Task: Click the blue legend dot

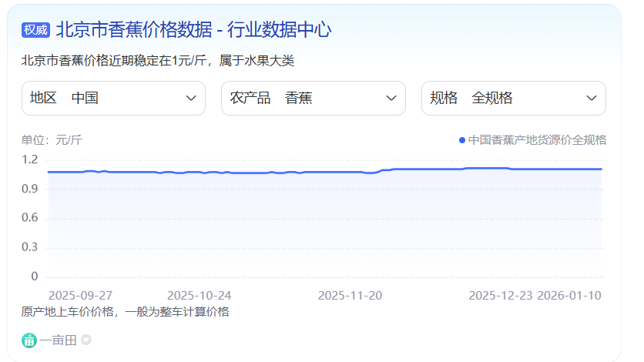Action: [x=462, y=140]
